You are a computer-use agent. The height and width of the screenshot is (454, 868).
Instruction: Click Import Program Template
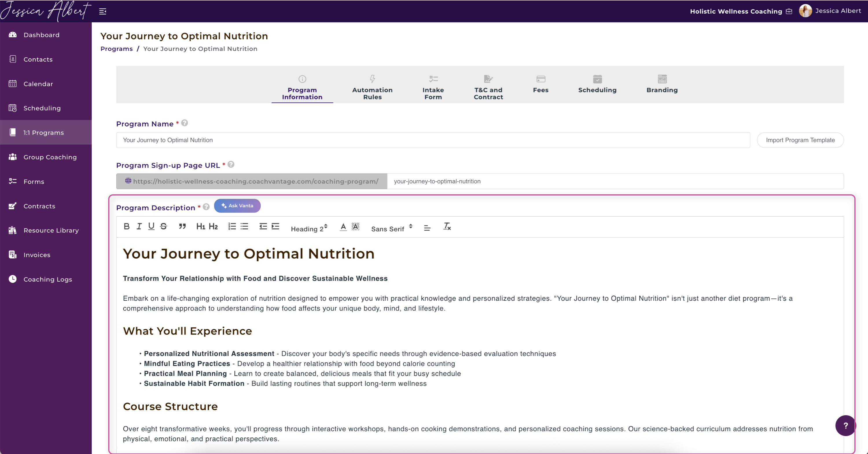click(800, 140)
